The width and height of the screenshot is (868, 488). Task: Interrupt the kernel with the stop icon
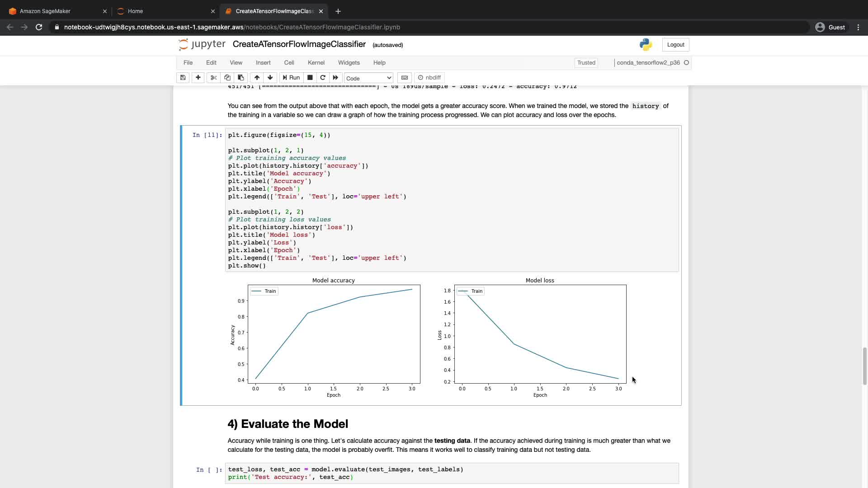pyautogui.click(x=310, y=78)
